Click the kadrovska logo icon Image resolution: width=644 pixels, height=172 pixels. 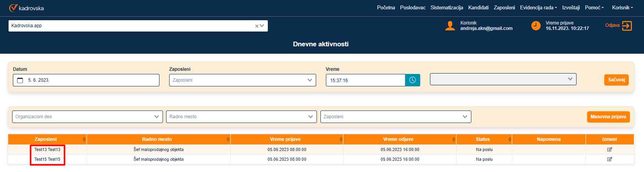[13, 8]
